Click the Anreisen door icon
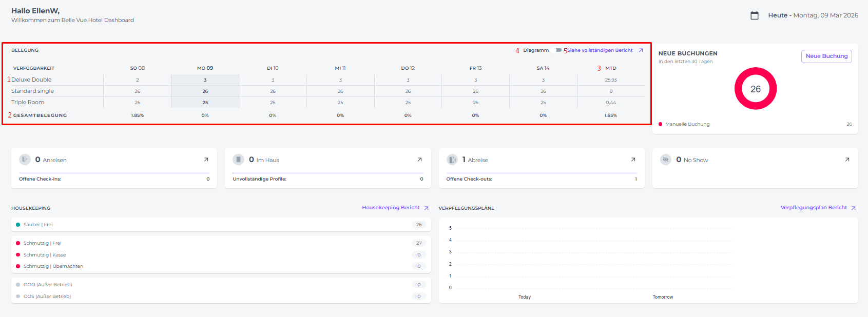 pyautogui.click(x=25, y=160)
